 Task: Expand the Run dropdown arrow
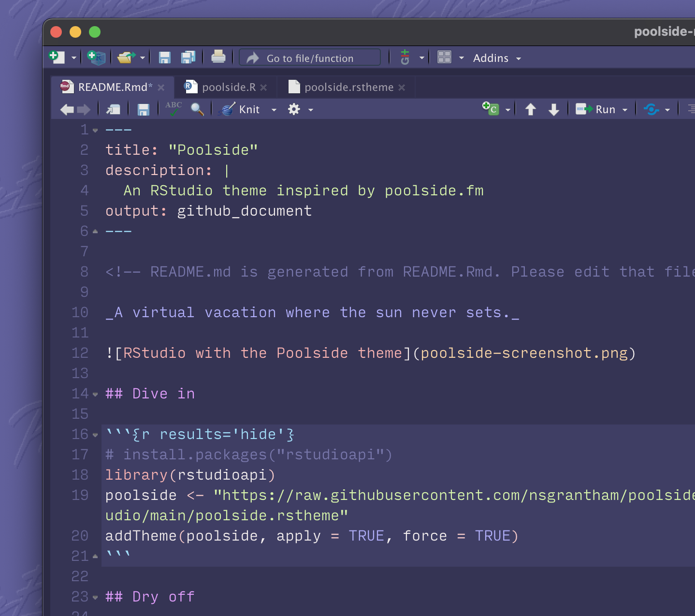(x=625, y=110)
